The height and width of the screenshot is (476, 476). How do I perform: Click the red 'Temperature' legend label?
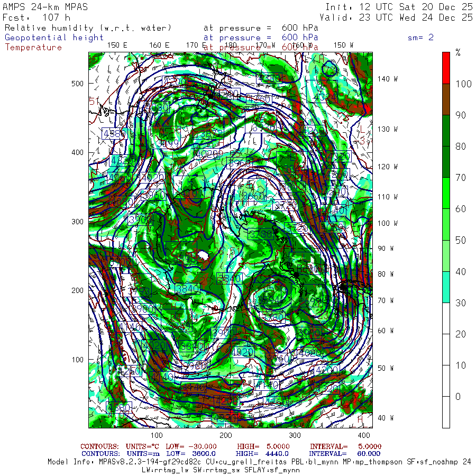click(33, 48)
